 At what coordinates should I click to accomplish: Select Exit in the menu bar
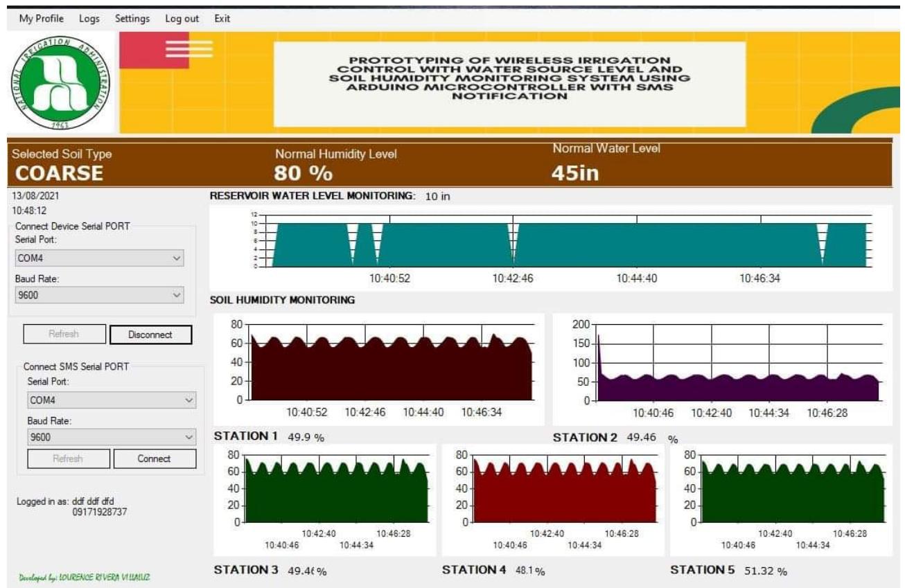(222, 19)
